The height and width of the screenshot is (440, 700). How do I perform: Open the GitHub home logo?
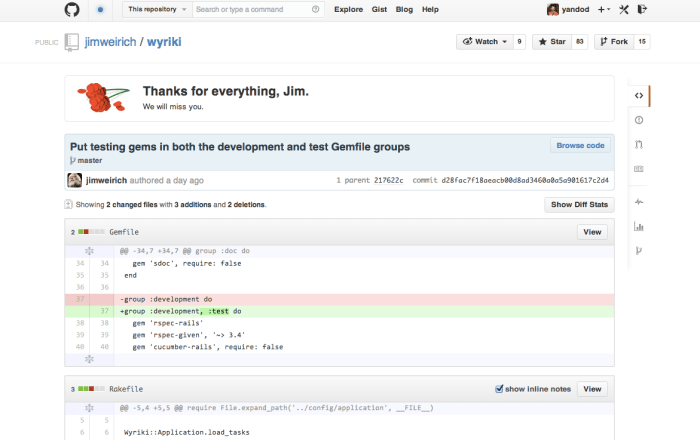click(72, 9)
